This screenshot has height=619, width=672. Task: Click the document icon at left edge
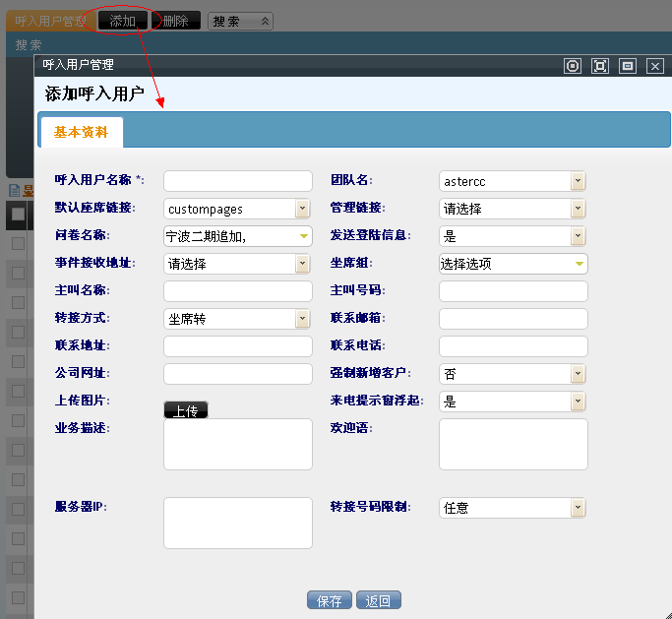15,190
